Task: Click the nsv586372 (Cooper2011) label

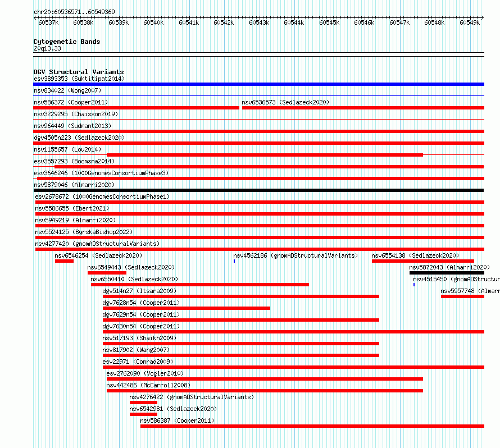Action: pyautogui.click(x=71, y=102)
